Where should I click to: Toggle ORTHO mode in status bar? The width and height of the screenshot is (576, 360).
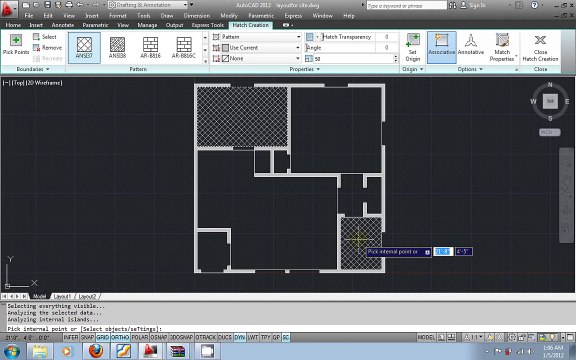pos(120,337)
